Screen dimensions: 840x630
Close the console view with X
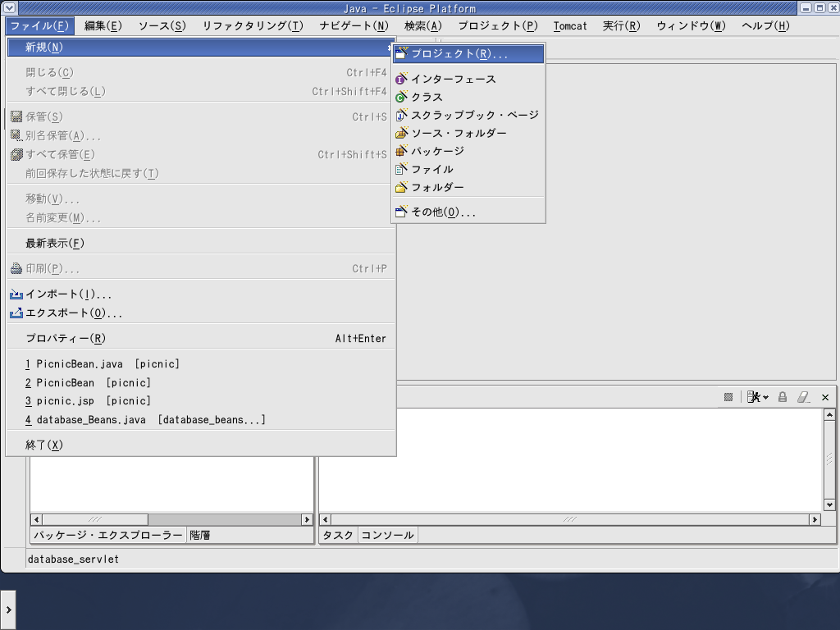(x=825, y=397)
